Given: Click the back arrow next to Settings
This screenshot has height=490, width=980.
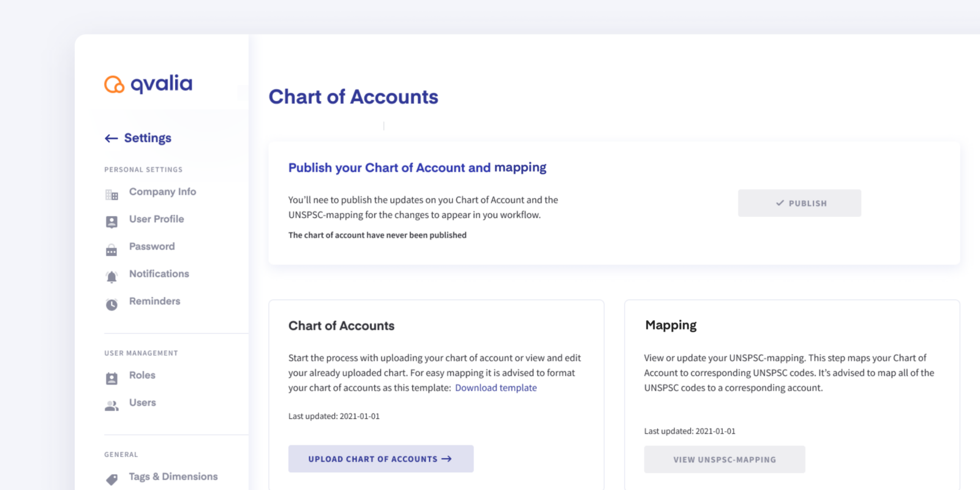Looking at the screenshot, I should pyautogui.click(x=111, y=138).
